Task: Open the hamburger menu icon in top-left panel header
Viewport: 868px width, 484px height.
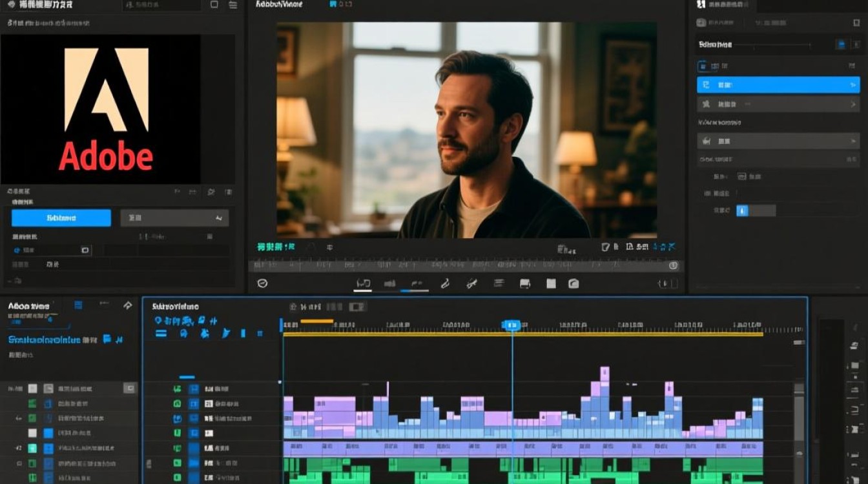Action: [x=233, y=5]
